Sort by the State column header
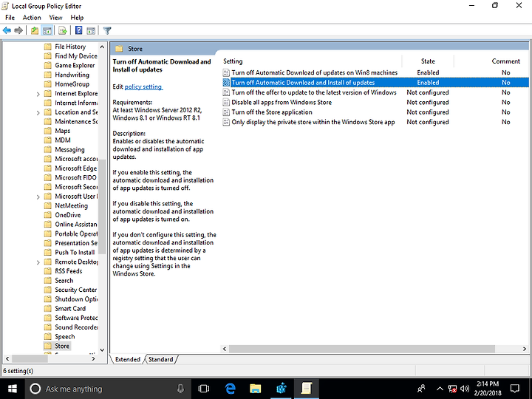 (x=428, y=61)
